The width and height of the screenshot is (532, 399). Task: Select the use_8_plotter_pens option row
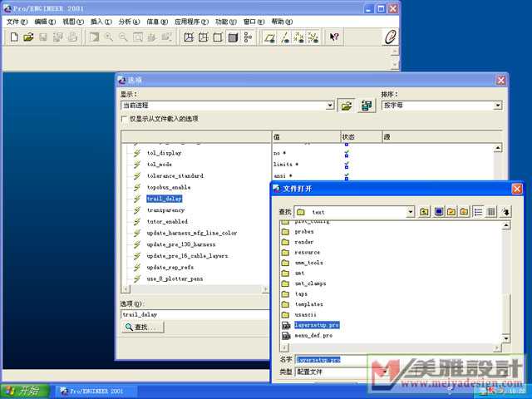pyautogui.click(x=175, y=279)
